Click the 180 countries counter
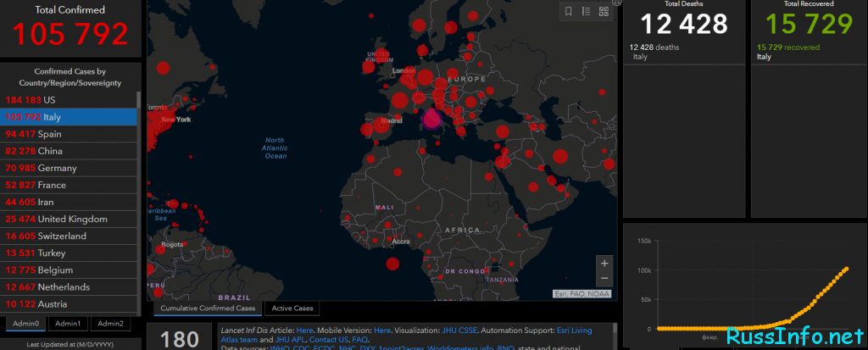Screen dimensions: 868x350 click(x=180, y=339)
